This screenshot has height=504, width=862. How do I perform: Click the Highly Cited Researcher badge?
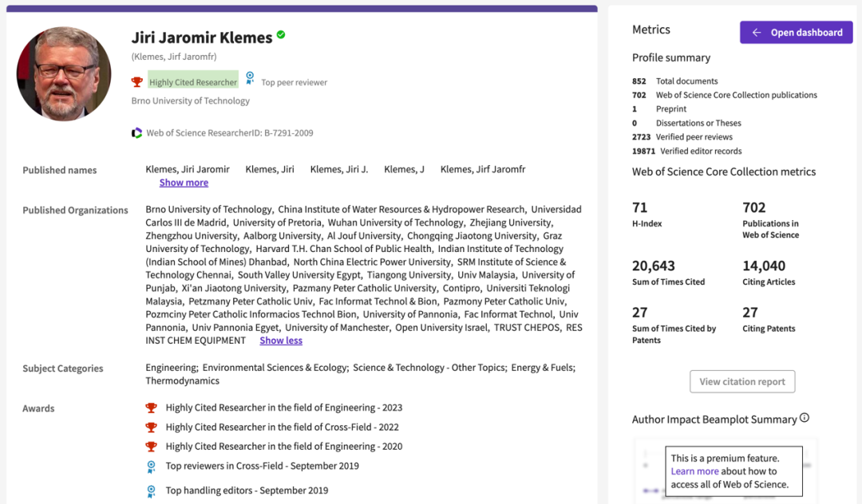[x=193, y=82]
